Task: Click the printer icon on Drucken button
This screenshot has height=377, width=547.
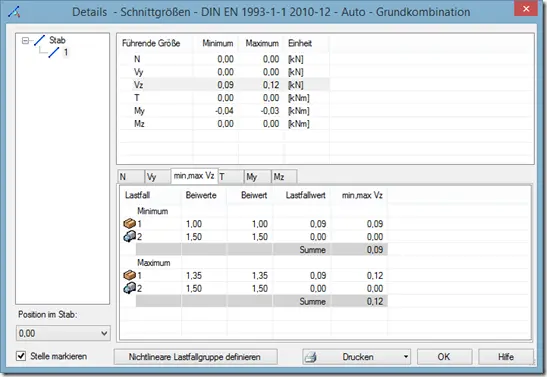Action: pos(311,357)
